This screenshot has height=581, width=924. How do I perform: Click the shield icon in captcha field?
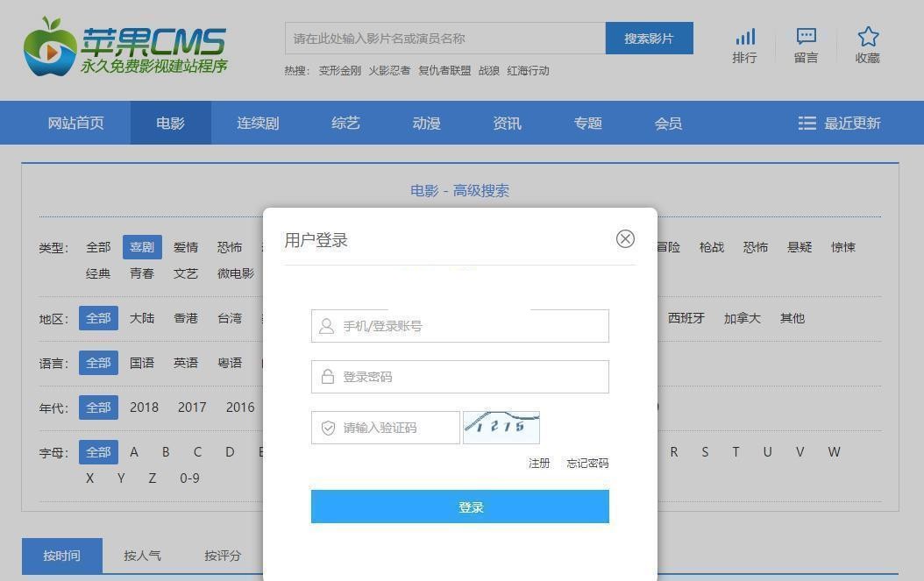(328, 428)
